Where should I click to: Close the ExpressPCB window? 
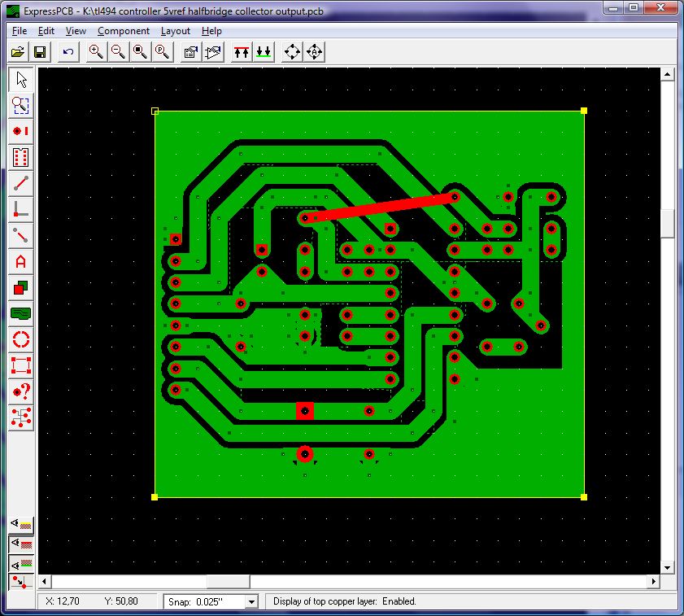[x=661, y=8]
